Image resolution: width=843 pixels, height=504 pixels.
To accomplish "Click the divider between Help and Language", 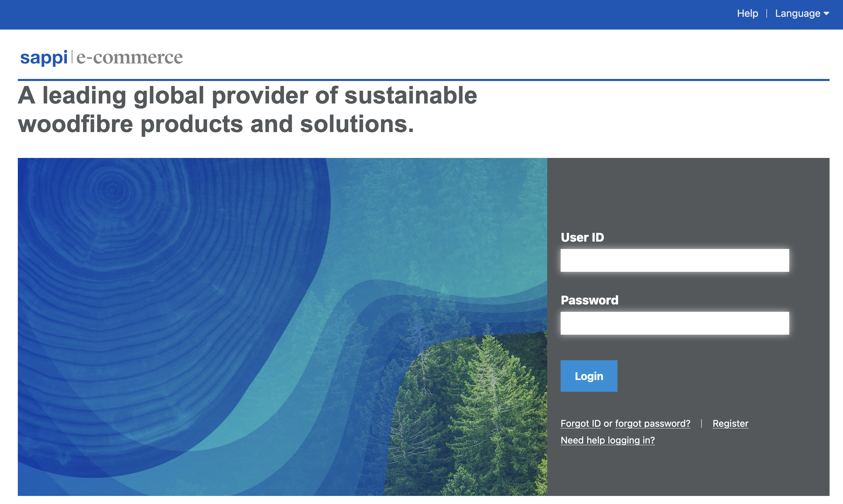I will point(767,13).
